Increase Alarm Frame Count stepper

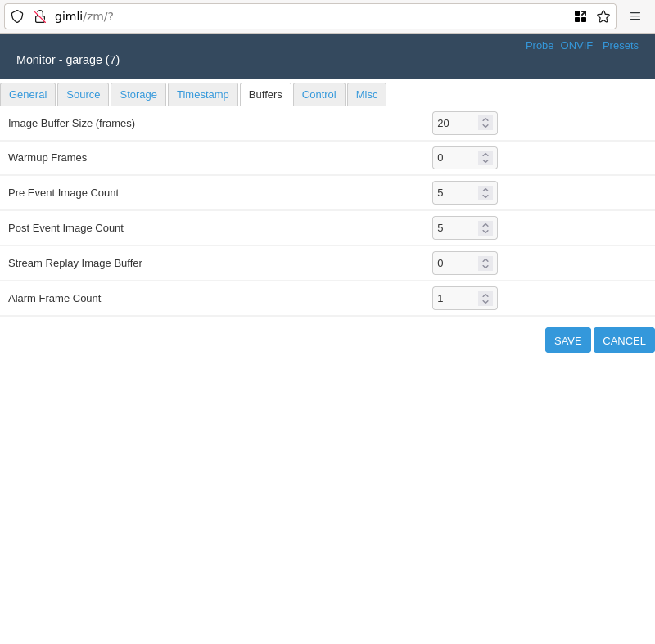[x=486, y=295]
